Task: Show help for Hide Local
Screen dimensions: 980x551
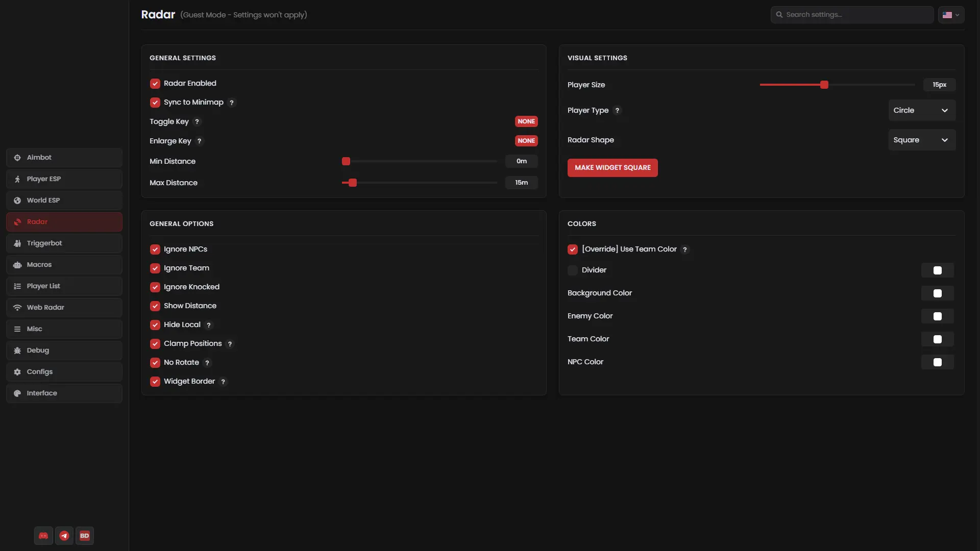Action: (209, 325)
